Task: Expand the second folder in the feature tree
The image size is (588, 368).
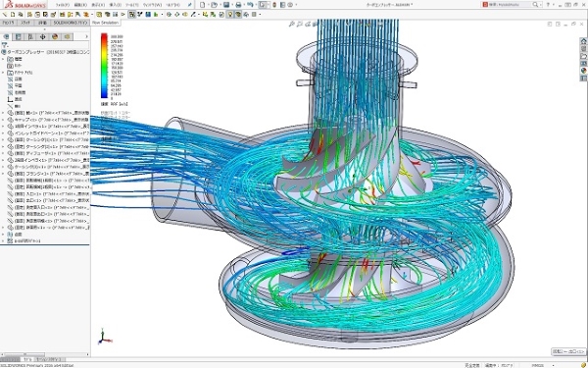Action: point(3,73)
